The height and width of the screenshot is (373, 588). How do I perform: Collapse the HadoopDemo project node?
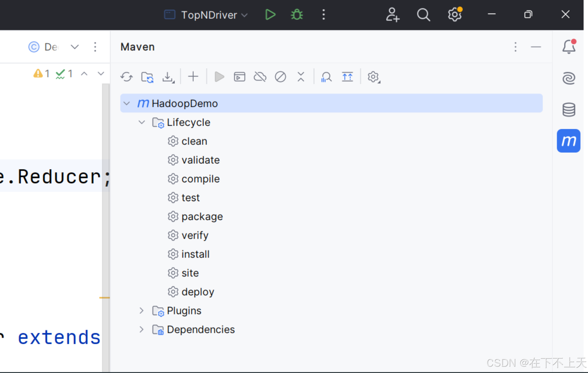[x=127, y=103]
